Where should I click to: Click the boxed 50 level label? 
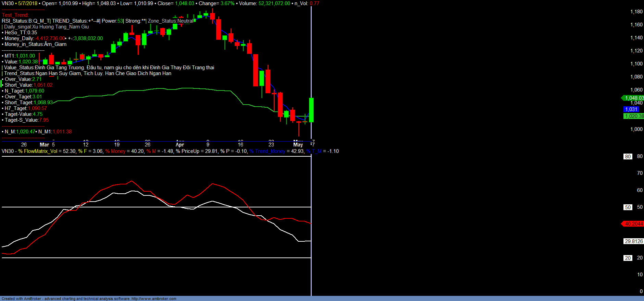628,207
